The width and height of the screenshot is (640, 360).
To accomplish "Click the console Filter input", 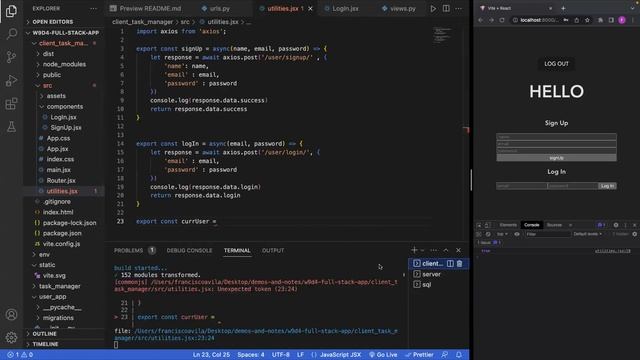I will [548, 234].
